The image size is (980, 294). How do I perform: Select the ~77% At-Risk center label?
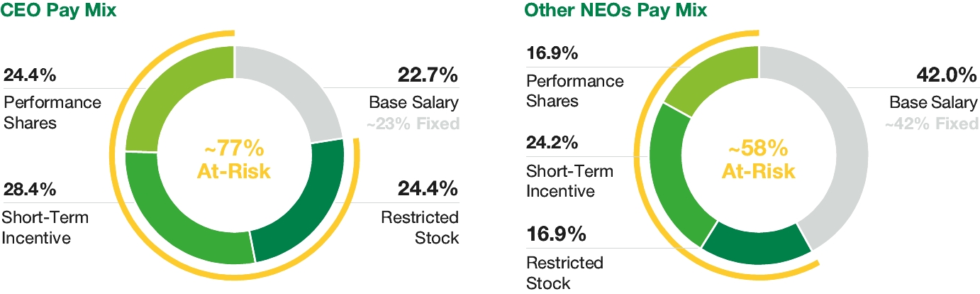(x=234, y=160)
